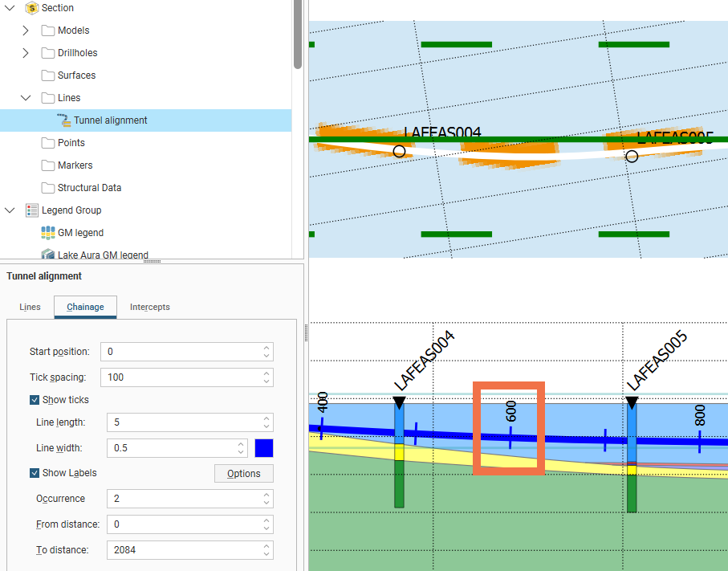Click the Tunnel alignment line icon
The image size is (728, 571).
click(x=64, y=120)
